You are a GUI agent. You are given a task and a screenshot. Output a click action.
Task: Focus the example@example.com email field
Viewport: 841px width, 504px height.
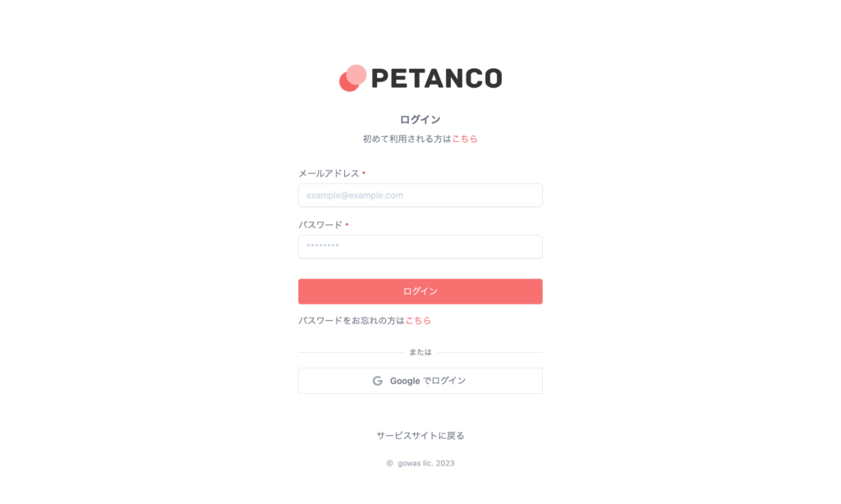[x=420, y=195]
